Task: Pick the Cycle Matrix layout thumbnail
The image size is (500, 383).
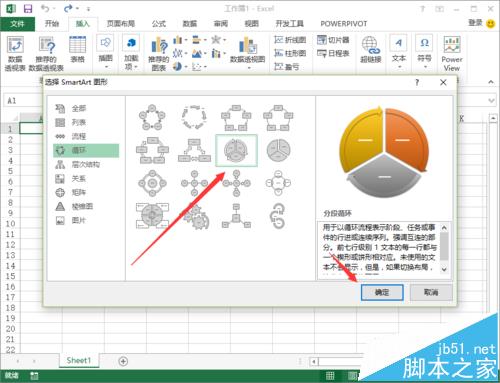Action: tap(152, 216)
